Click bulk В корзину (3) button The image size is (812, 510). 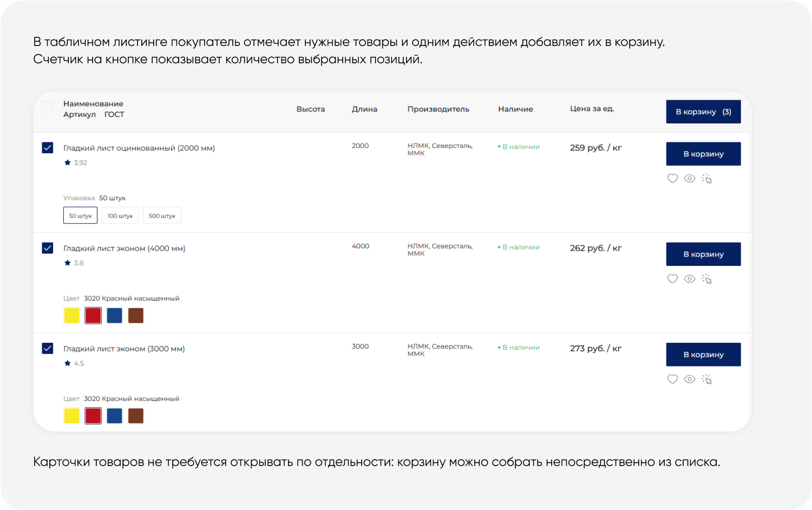coord(703,112)
